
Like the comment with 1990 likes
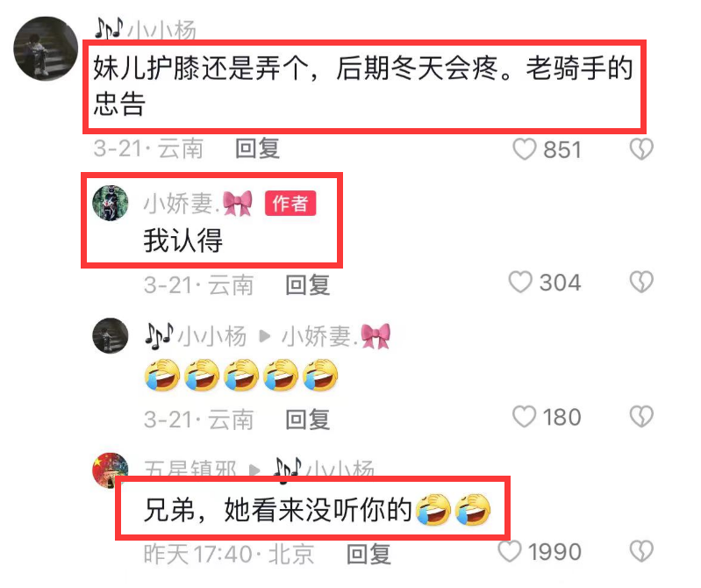pyautogui.click(x=510, y=551)
